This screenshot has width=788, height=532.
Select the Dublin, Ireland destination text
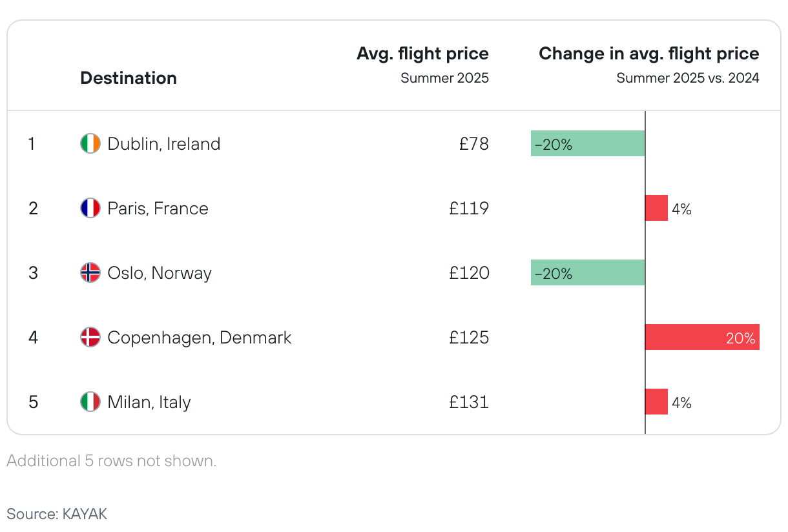pyautogui.click(x=164, y=143)
